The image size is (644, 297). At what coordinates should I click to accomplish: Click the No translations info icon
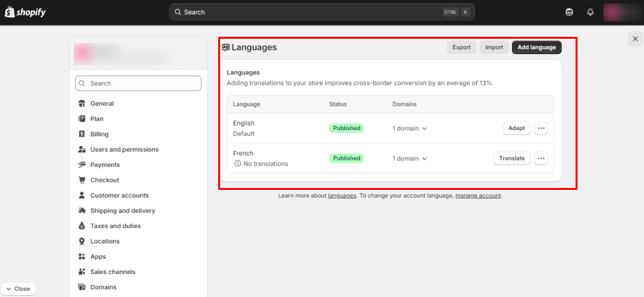point(237,164)
